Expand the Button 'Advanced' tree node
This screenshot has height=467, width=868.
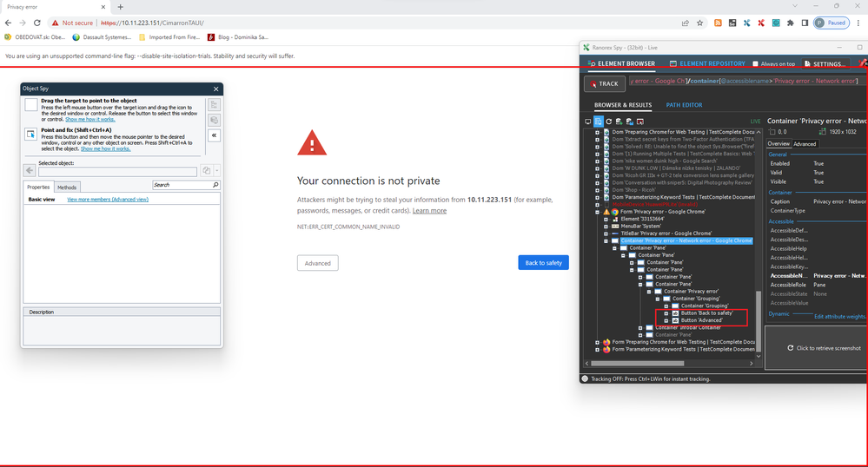(x=666, y=320)
